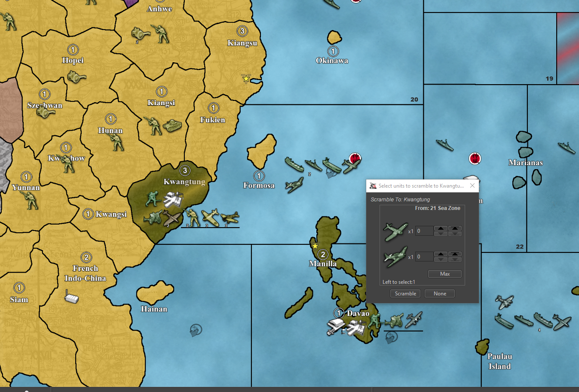Image resolution: width=579 pixels, height=392 pixels.
Task: Select the factory unit in French Indo-China
Action: point(71,296)
